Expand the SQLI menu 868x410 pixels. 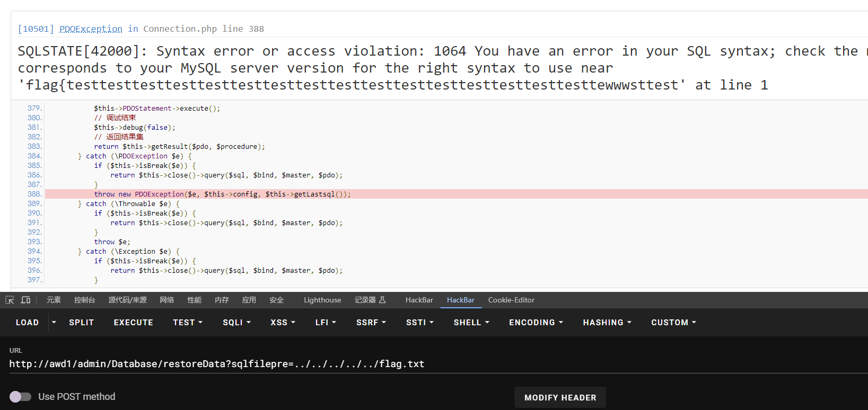tap(236, 322)
